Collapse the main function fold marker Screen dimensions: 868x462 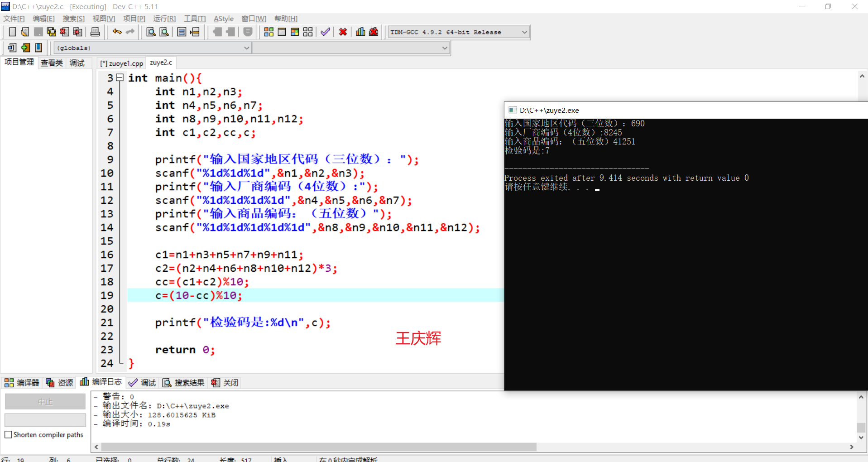coord(120,78)
